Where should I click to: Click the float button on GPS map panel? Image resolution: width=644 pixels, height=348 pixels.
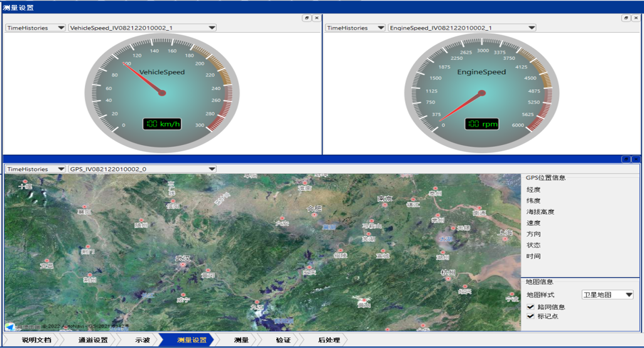tap(626, 159)
